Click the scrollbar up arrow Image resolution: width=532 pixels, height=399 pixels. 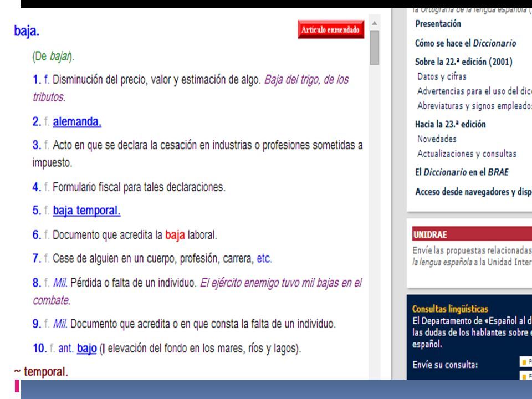click(x=375, y=23)
